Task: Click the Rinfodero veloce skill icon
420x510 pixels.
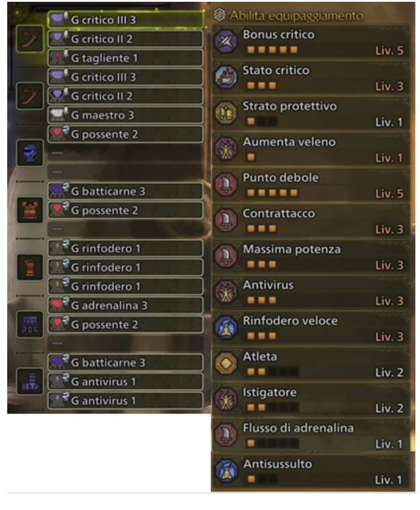Action: point(226,328)
